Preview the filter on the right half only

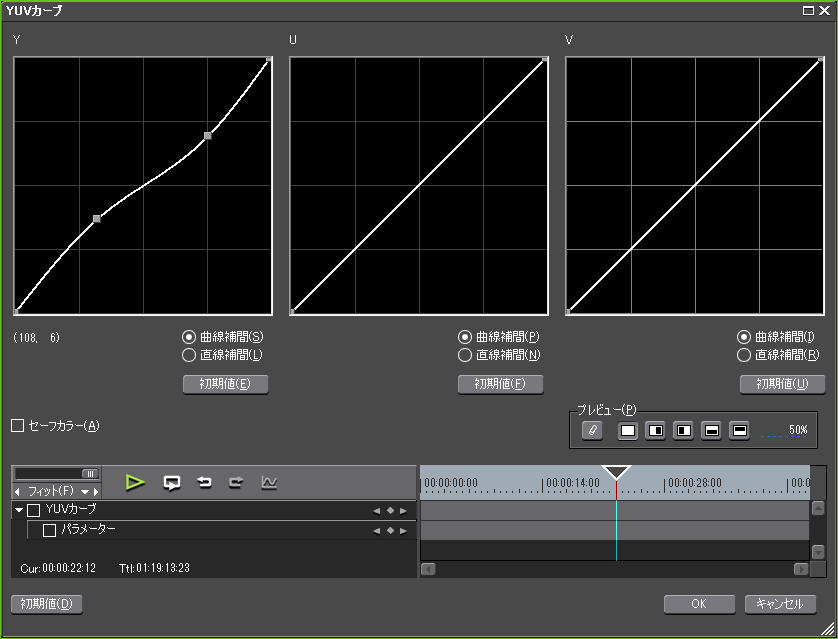(684, 430)
